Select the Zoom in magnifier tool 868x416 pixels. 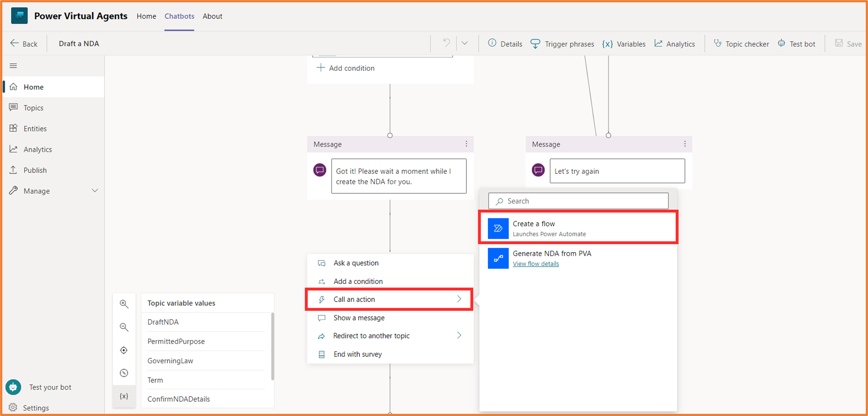pyautogui.click(x=124, y=304)
